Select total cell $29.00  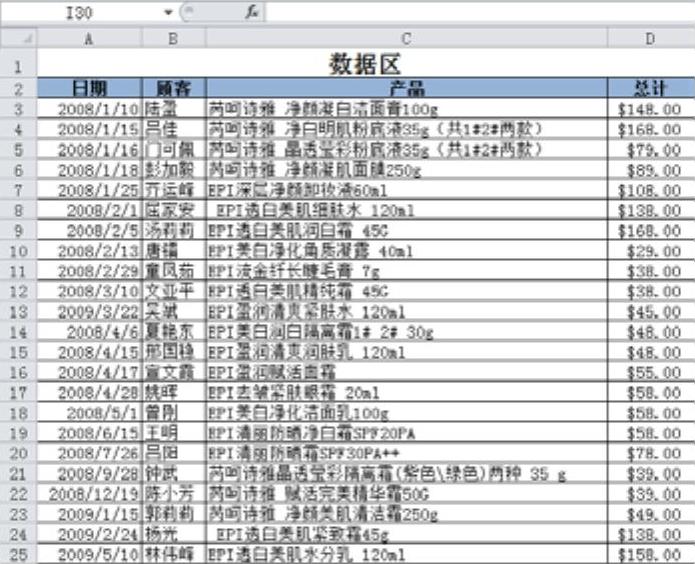[x=651, y=251]
